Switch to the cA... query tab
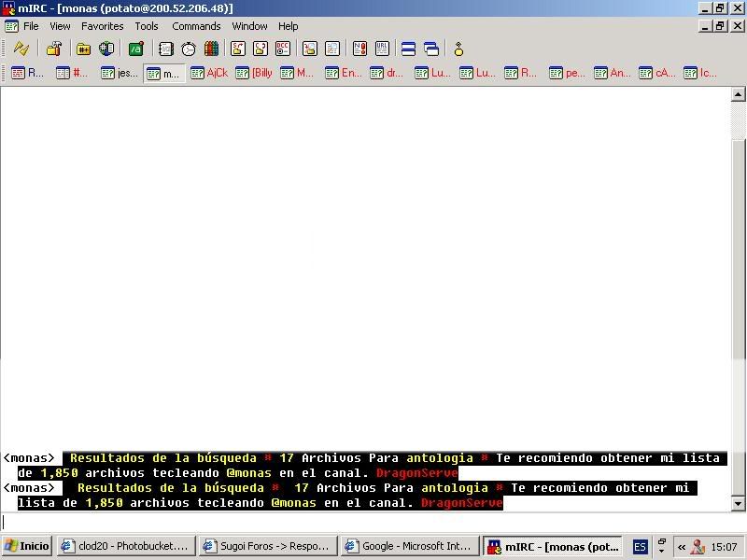The height and width of the screenshot is (560, 747). coord(657,73)
